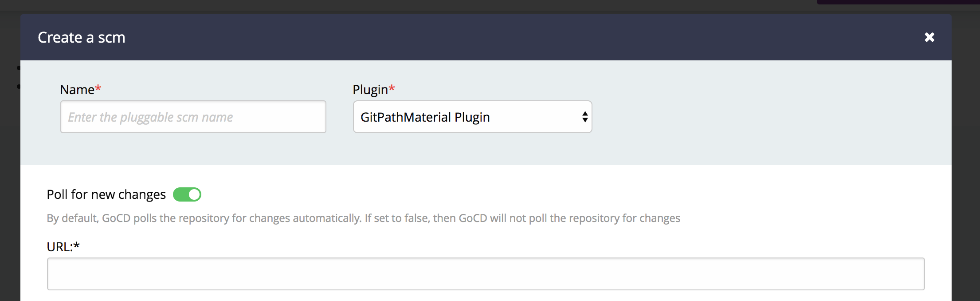Click the Name input field
Viewport: 980px width, 301px height.
point(193,117)
